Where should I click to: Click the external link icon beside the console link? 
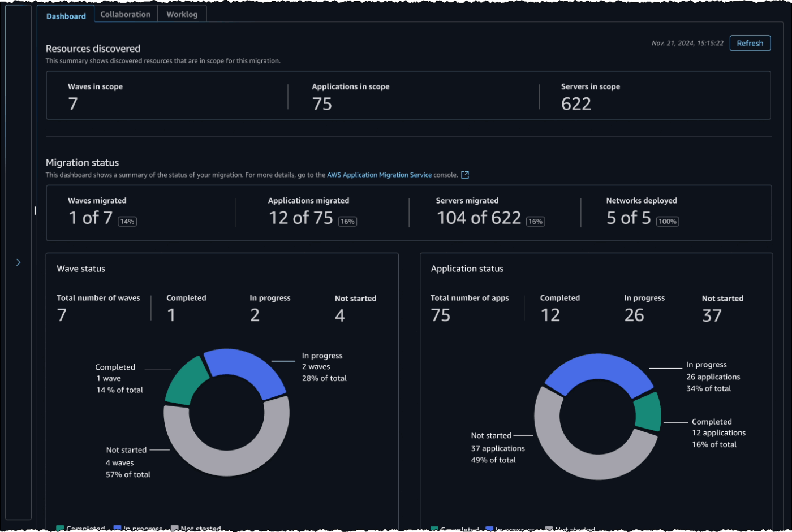point(465,175)
